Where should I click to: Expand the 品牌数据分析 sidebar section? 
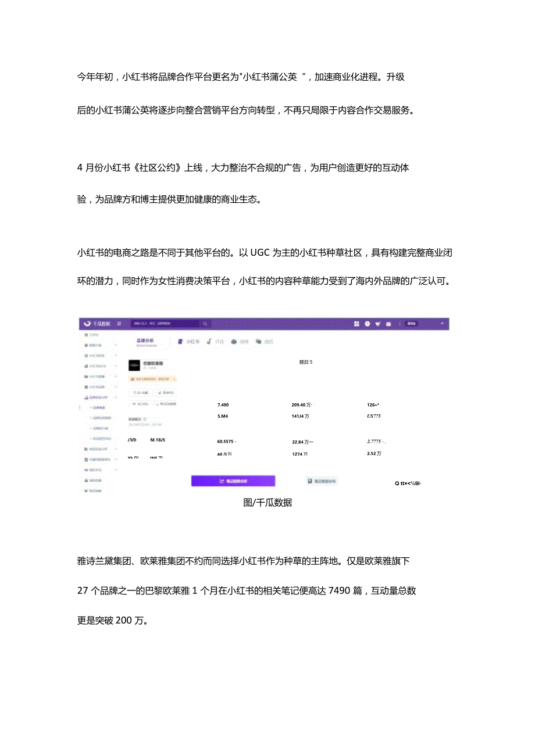100,397
